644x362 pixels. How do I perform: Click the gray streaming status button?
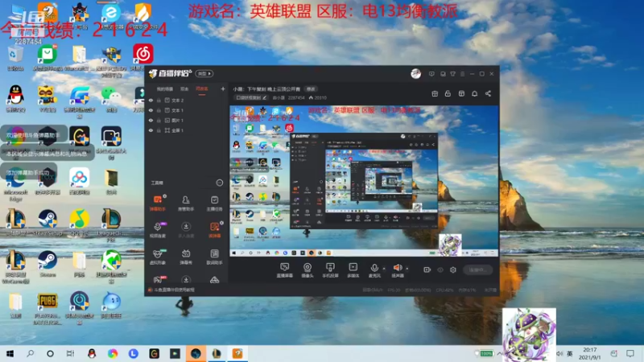click(x=477, y=269)
